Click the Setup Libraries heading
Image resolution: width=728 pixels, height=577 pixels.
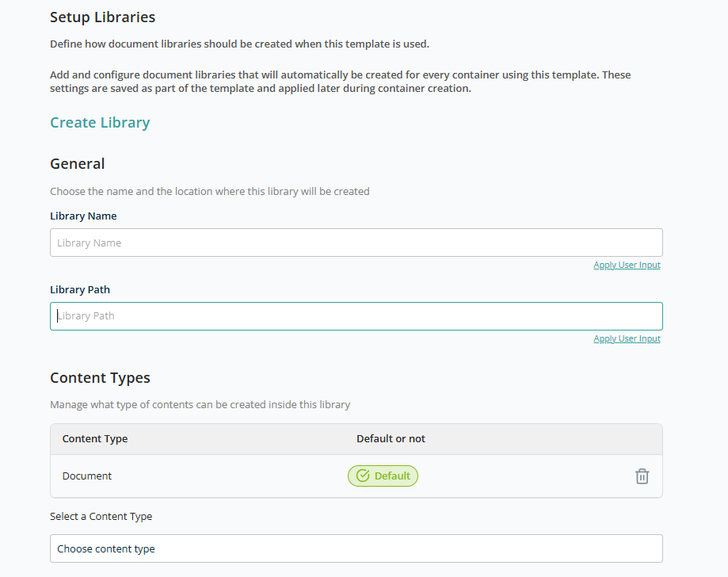[x=103, y=17]
